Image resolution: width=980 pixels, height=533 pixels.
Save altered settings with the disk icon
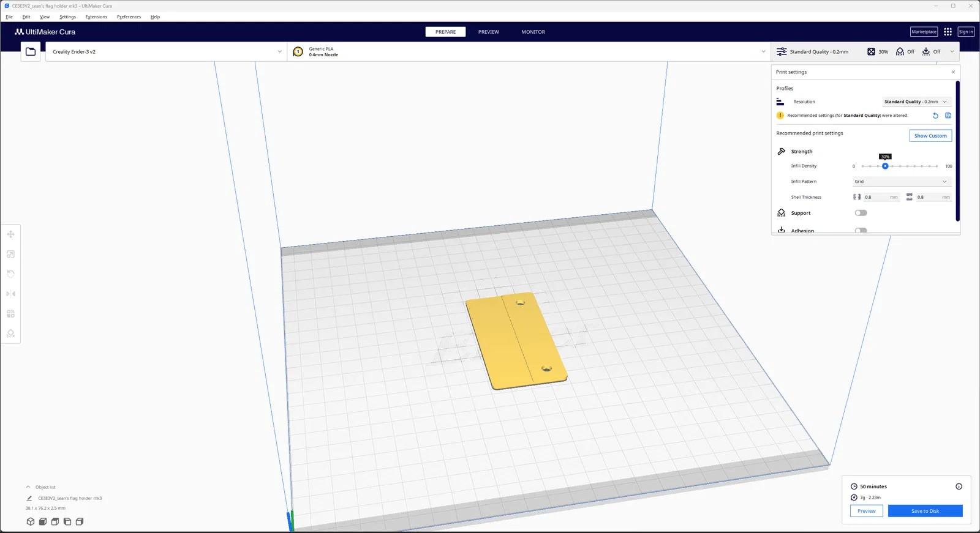[948, 116]
